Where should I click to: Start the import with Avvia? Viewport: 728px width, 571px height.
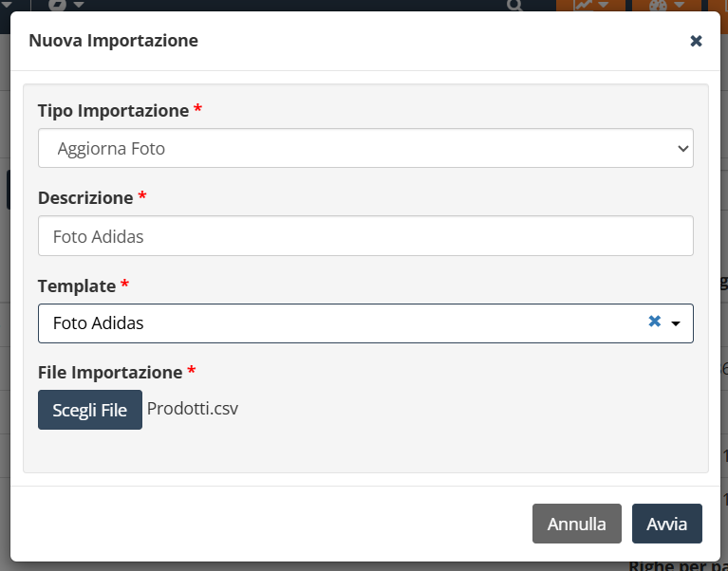(x=666, y=524)
